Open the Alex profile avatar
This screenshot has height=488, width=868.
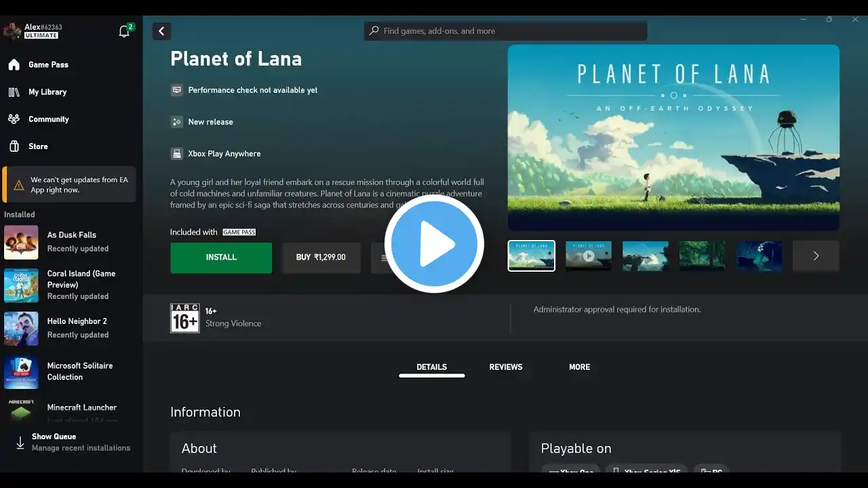pyautogui.click(x=12, y=31)
